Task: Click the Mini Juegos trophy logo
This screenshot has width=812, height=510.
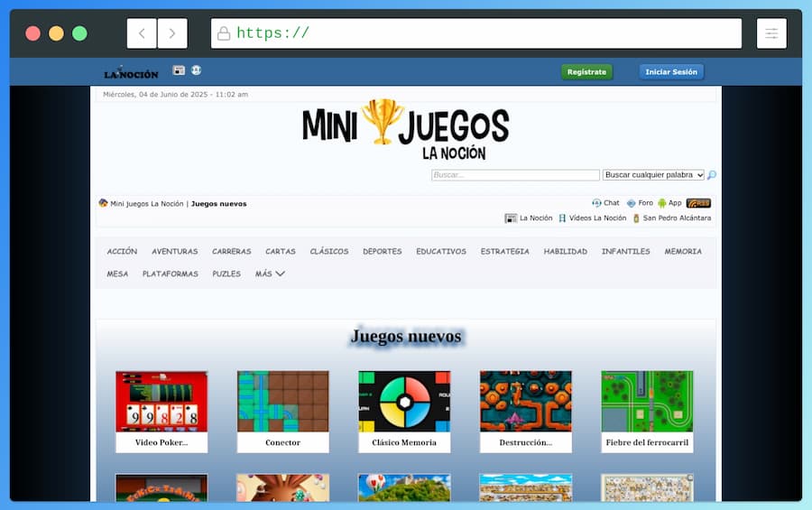Action: point(406,130)
